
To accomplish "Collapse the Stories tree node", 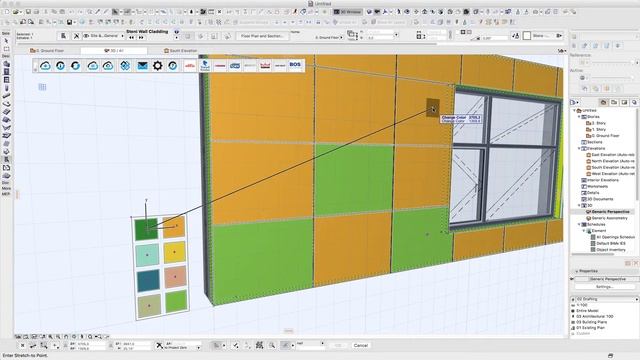I will pyautogui.click(x=579, y=117).
